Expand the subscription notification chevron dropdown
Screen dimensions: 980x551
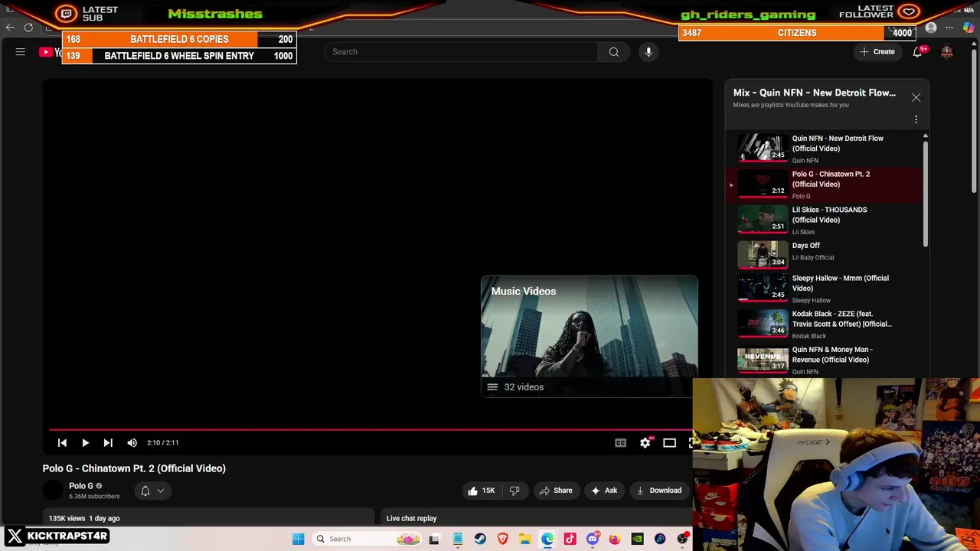(160, 491)
